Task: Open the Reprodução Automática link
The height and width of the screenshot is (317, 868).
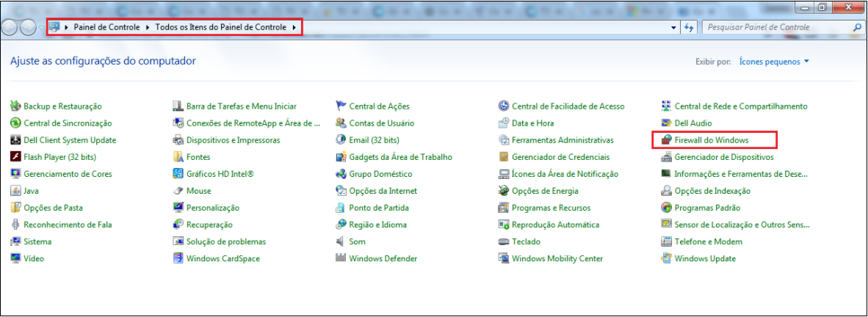Action: pyautogui.click(x=556, y=225)
